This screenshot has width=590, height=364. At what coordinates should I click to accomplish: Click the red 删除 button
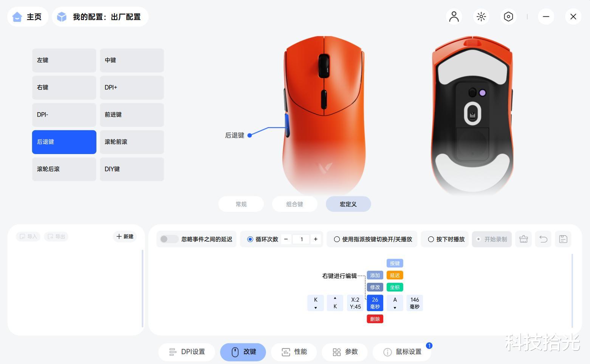[375, 319]
